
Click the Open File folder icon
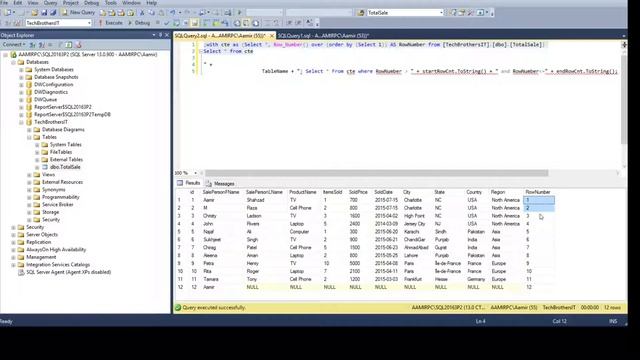pyautogui.click(x=35, y=13)
